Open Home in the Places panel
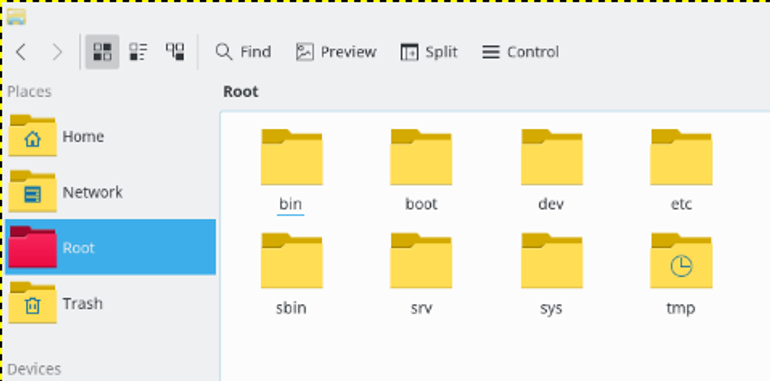 110,136
